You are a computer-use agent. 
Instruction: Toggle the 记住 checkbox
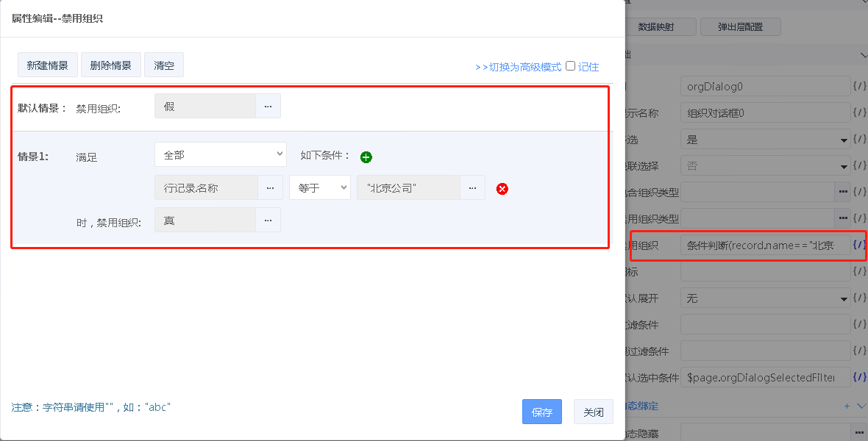tap(570, 66)
